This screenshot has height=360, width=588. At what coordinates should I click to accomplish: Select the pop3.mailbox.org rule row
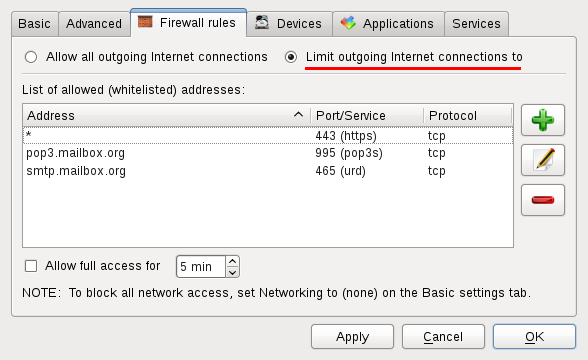click(268, 153)
